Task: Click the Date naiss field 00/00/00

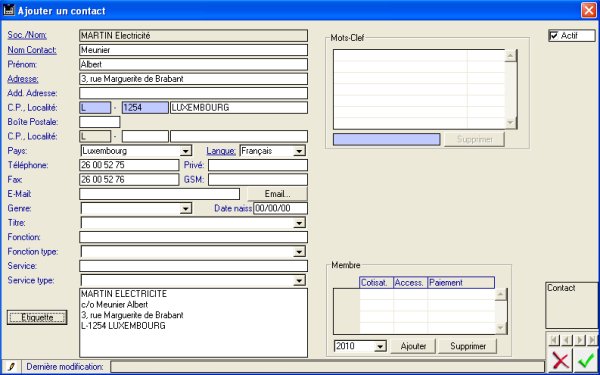Action: click(x=280, y=209)
